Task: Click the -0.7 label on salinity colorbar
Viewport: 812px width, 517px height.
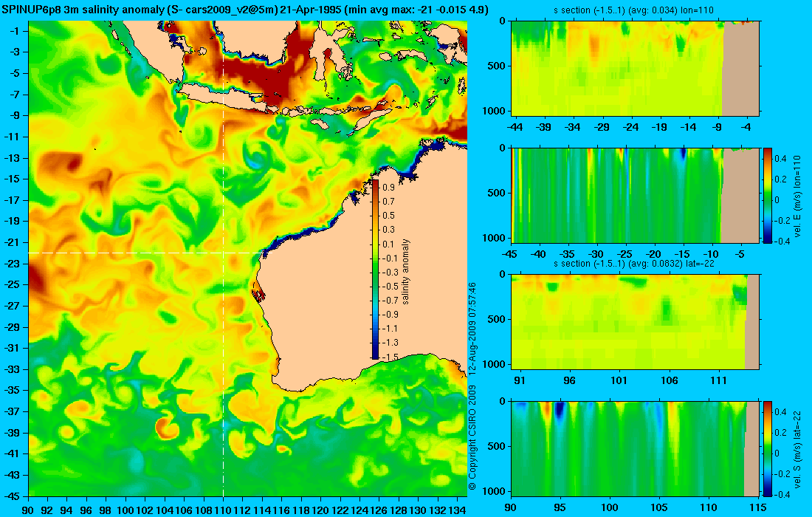Action: click(x=389, y=300)
